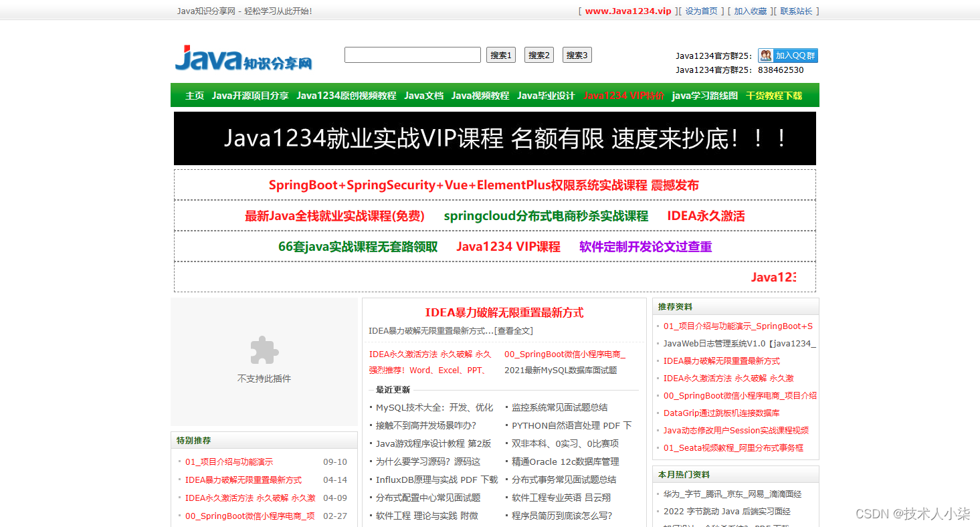Image resolution: width=980 pixels, height=527 pixels.
Task: Open DataGrip通过跳板机连接数据库 link
Action: (x=722, y=413)
